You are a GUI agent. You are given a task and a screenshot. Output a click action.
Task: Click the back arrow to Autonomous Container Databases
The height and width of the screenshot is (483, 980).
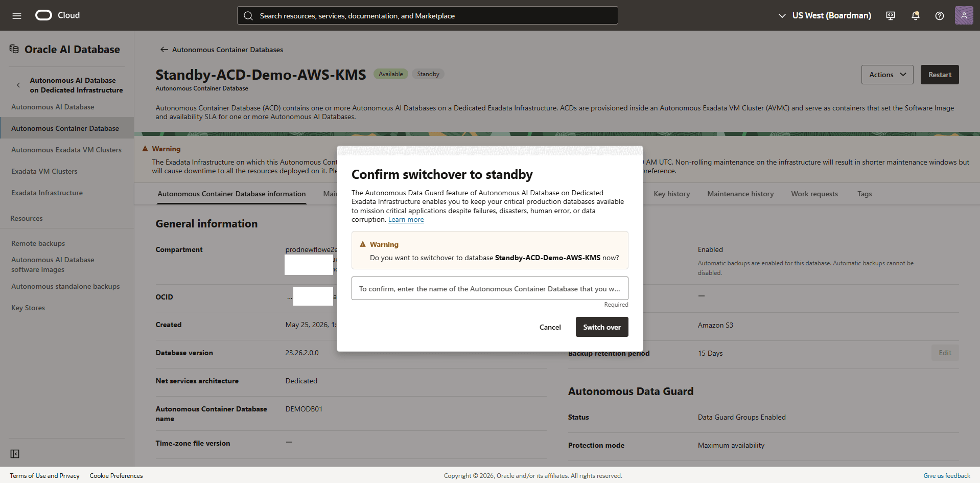[164, 50]
